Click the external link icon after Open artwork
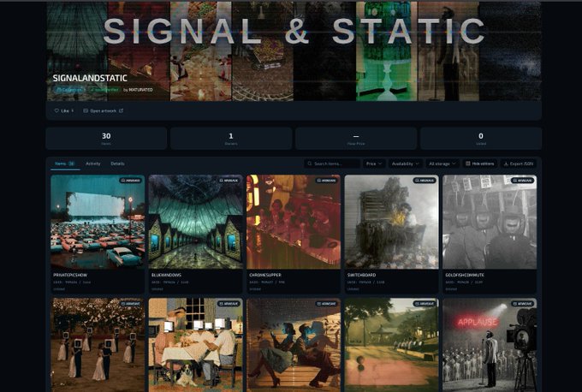This screenshot has height=392, width=582. click(x=121, y=110)
